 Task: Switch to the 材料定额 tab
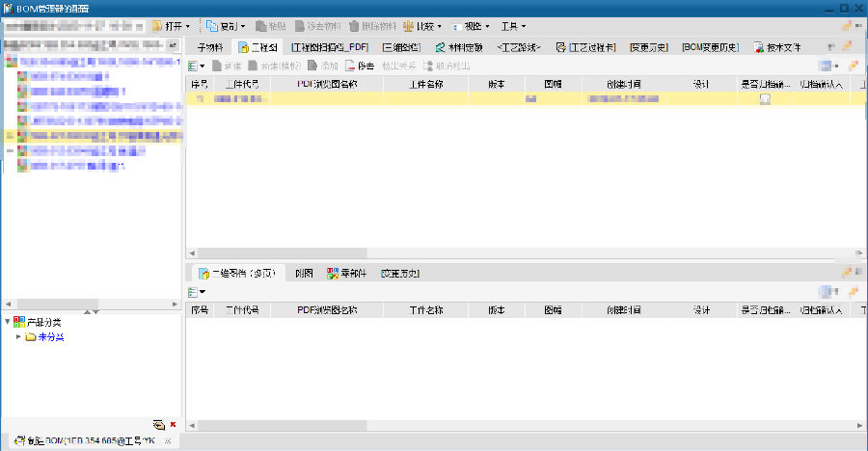tap(459, 47)
